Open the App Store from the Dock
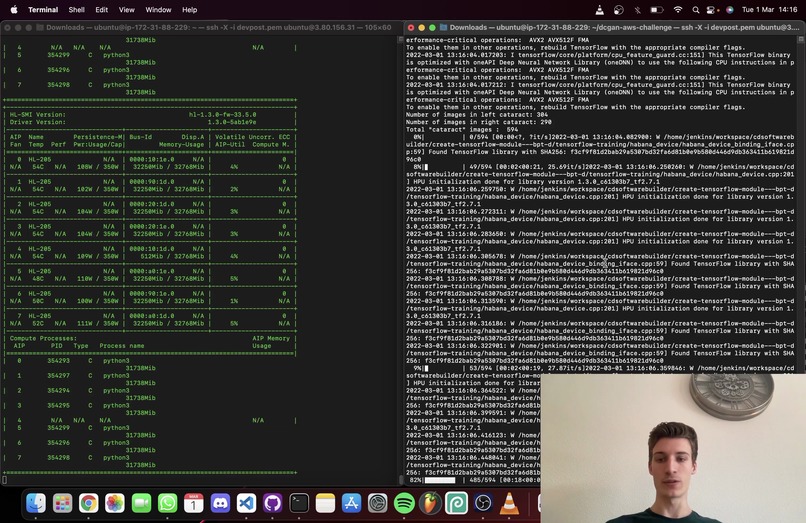This screenshot has width=806, height=523. [351, 503]
